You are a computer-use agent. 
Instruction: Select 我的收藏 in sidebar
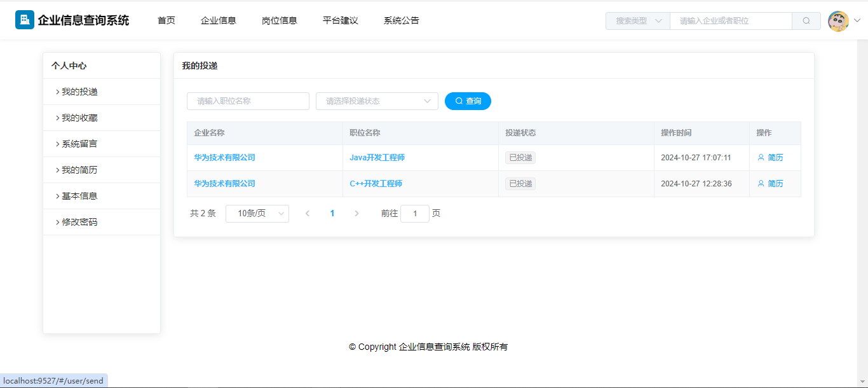[79, 118]
